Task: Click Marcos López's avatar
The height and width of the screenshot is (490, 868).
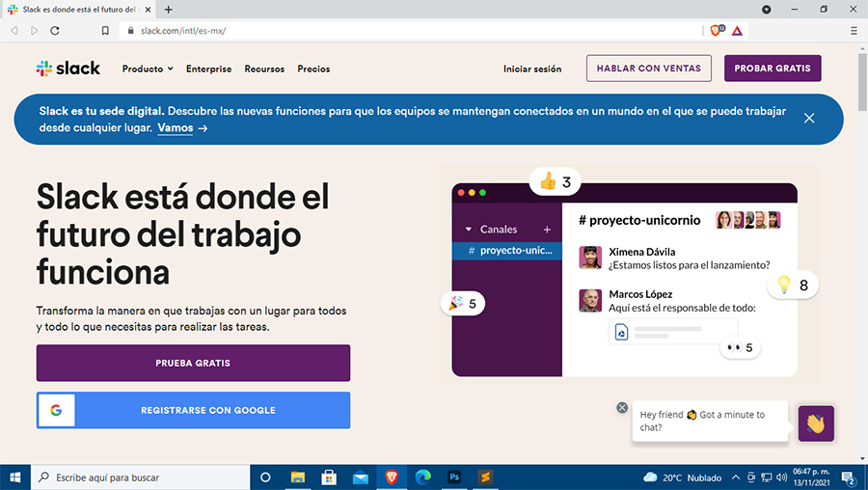Action: [x=590, y=300]
